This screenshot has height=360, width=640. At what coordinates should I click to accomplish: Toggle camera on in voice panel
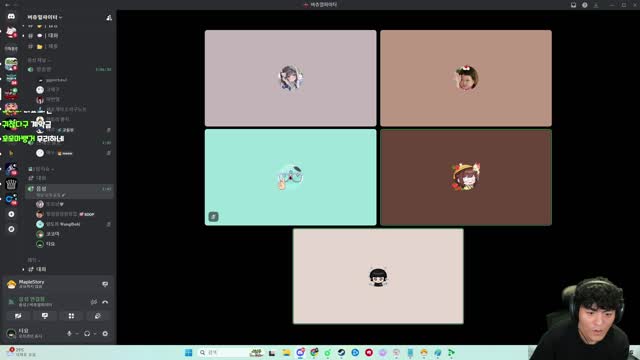point(18,316)
